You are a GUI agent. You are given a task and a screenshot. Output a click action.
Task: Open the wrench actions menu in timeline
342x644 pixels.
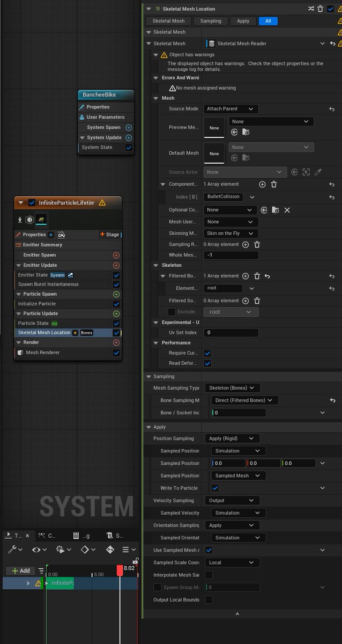click(x=14, y=550)
